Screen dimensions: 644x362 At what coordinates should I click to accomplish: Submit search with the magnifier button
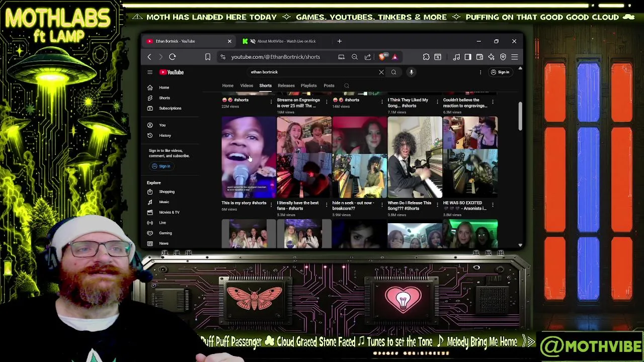click(393, 72)
